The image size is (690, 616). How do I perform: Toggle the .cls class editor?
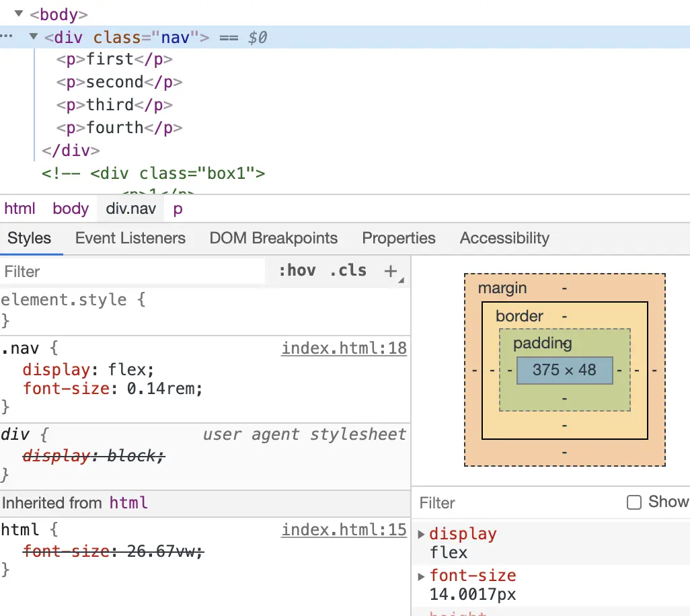(348, 270)
